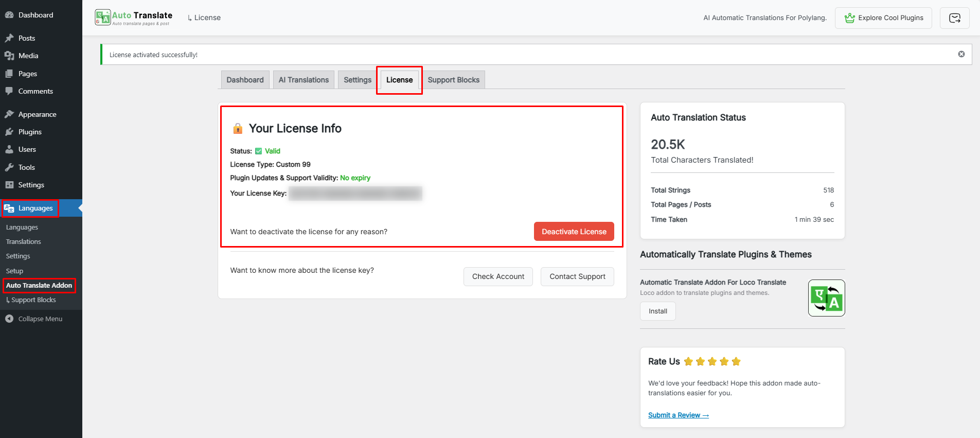
Task: Switch to the Dashboard tab
Action: click(245, 80)
